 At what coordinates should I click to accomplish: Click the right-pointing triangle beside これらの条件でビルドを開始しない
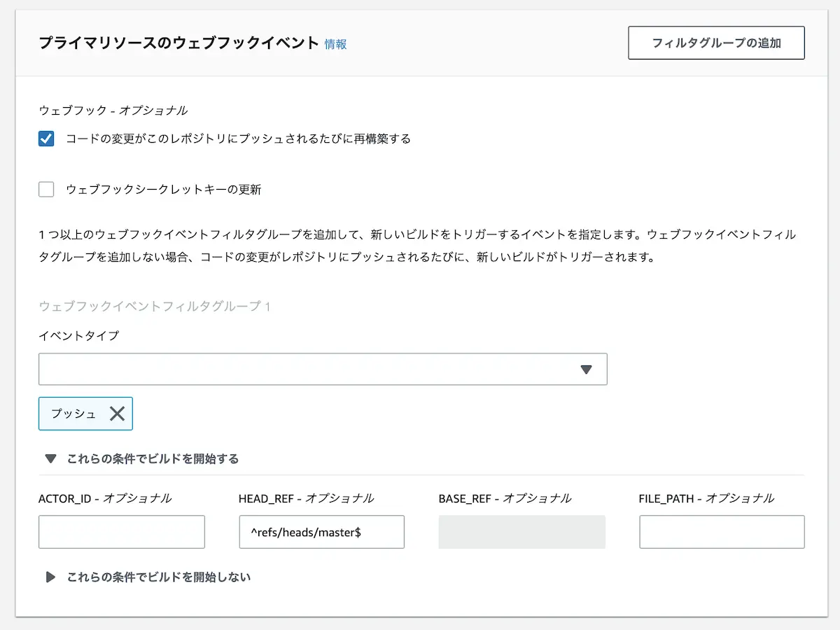click(50, 577)
